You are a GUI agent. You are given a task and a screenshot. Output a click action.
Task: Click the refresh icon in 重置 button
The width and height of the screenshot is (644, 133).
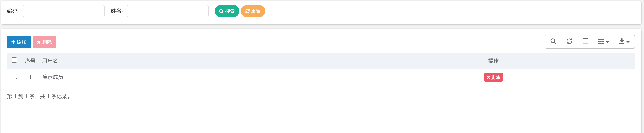tap(247, 11)
